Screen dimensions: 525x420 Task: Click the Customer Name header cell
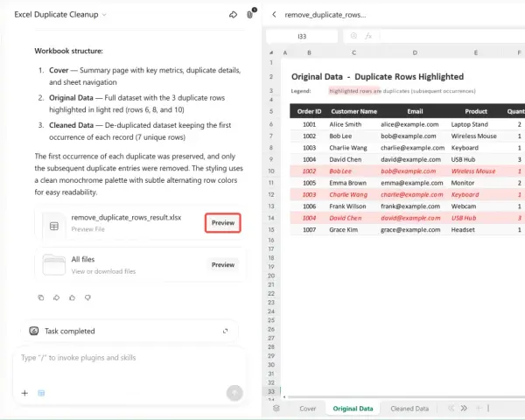(353, 111)
